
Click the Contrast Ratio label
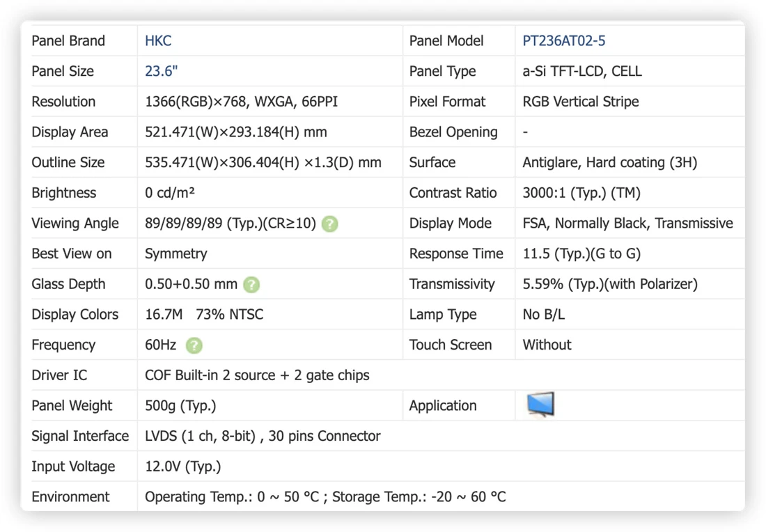453,192
